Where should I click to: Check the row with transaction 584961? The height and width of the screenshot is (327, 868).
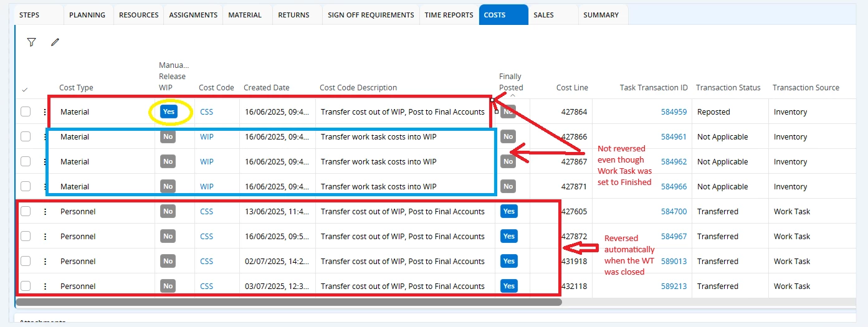click(x=26, y=137)
